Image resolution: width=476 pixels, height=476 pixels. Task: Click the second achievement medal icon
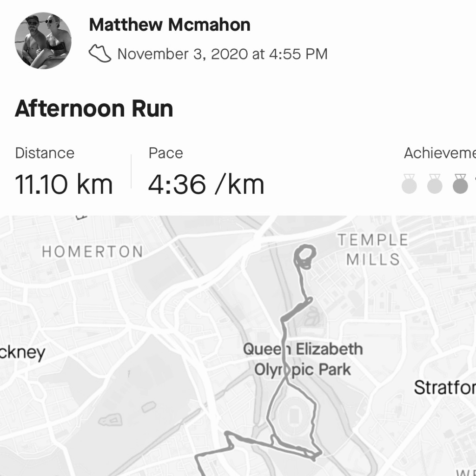pyautogui.click(x=435, y=184)
